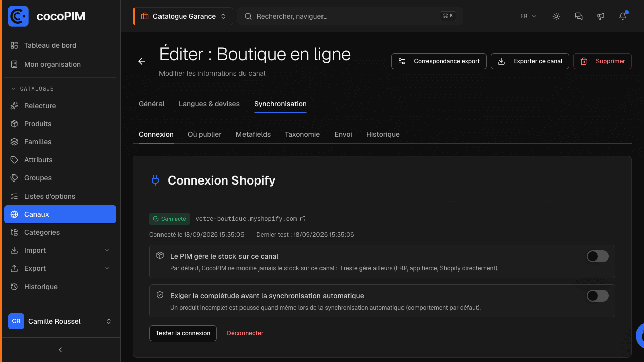644x362 pixels.
Task: Open the Envoi sub-tab
Action: click(343, 134)
